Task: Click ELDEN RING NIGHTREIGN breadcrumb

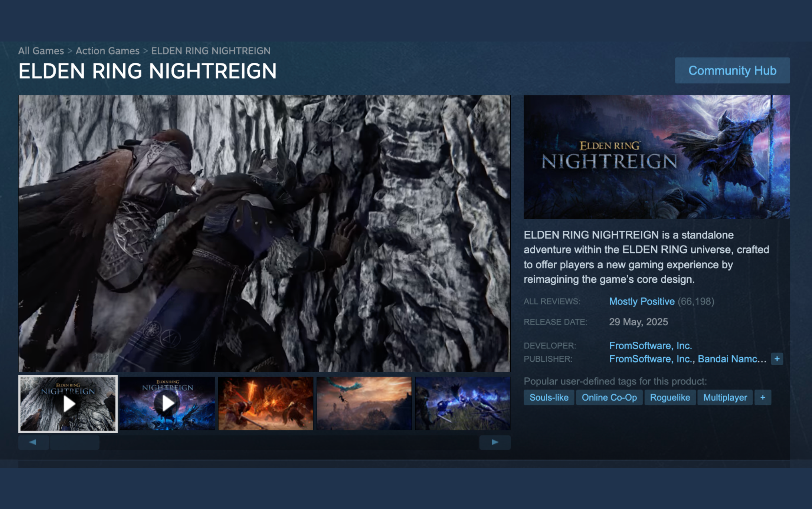Action: (x=211, y=51)
